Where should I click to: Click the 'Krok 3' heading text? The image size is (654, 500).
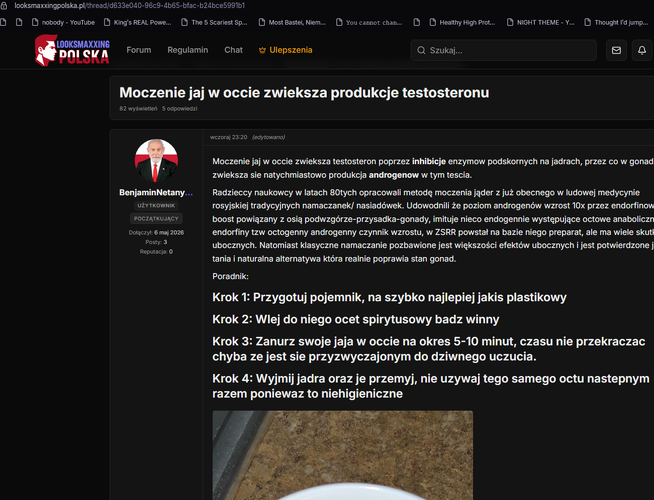(x=429, y=349)
